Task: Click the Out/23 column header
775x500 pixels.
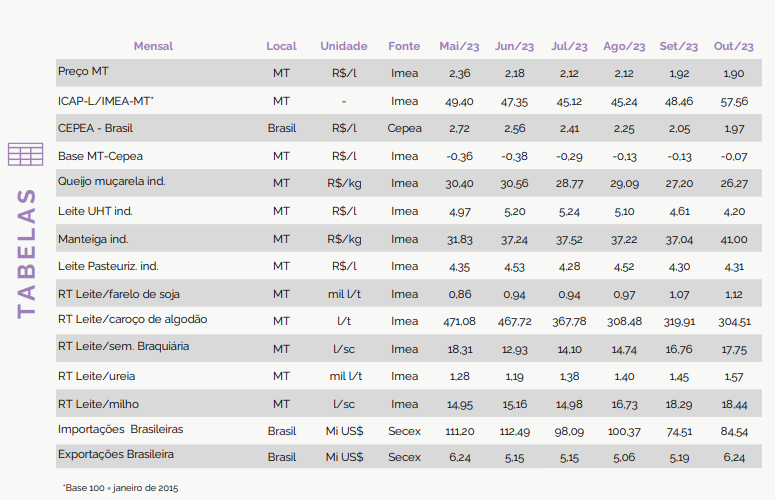Action: [x=733, y=46]
